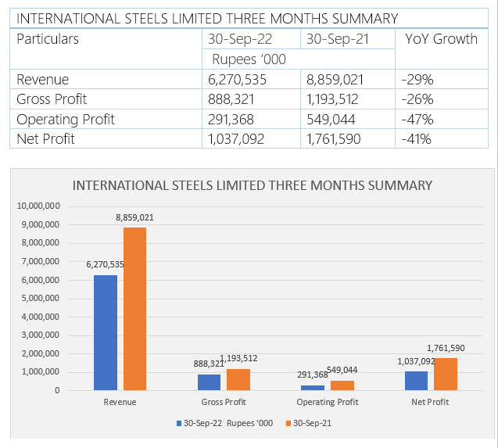Click the 2,000,000 y-axis label
The height and width of the screenshot is (448, 498).
(41, 353)
